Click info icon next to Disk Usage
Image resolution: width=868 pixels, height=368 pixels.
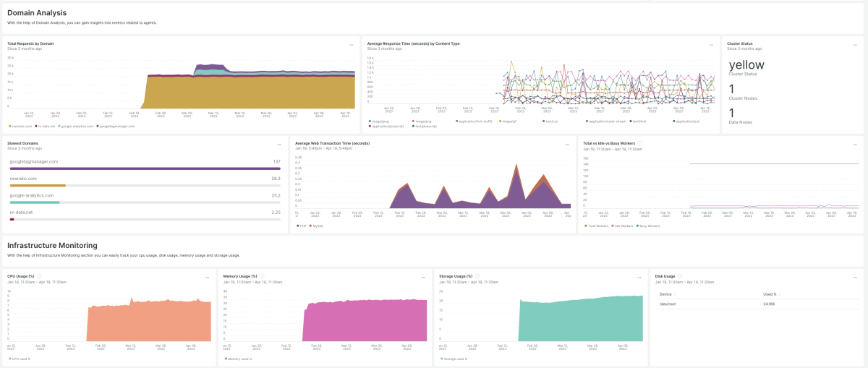coord(679,276)
